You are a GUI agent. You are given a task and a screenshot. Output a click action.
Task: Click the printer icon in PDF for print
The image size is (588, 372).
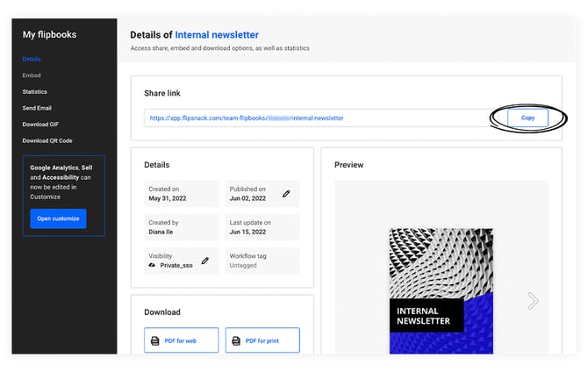[x=236, y=340]
